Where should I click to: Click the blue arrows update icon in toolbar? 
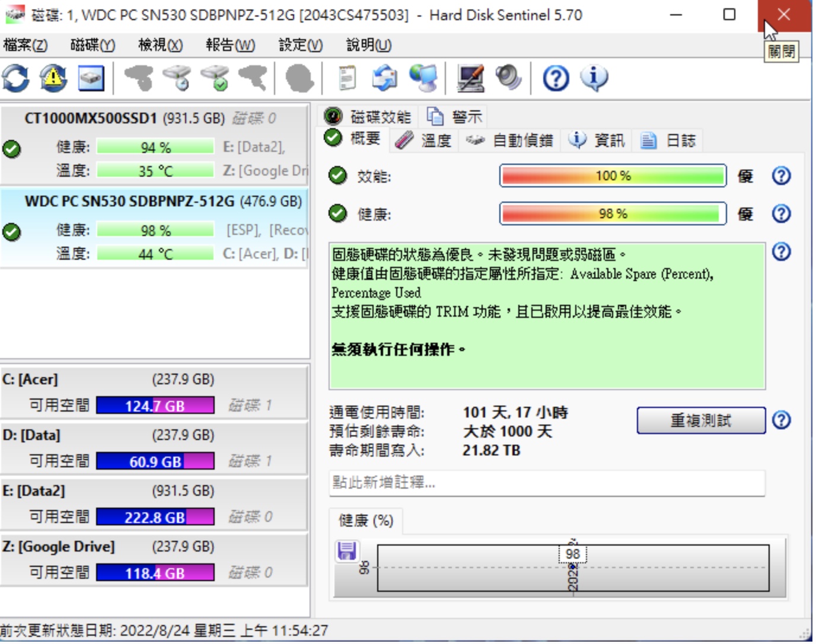[x=385, y=78]
